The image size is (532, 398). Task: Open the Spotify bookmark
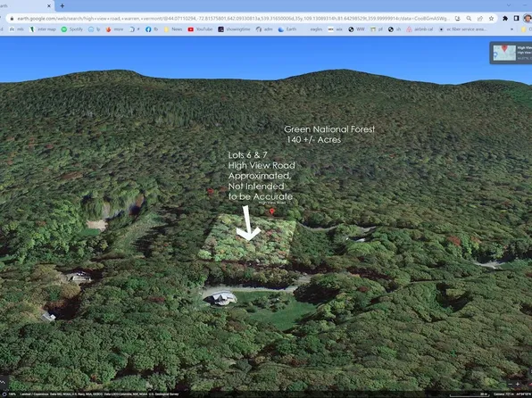[72, 29]
